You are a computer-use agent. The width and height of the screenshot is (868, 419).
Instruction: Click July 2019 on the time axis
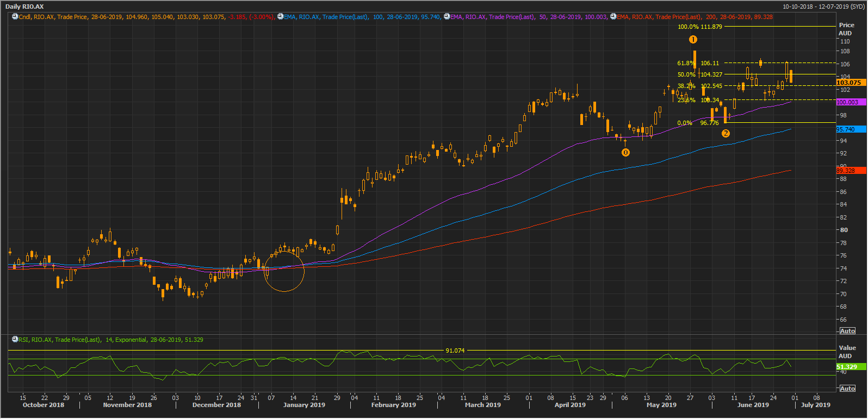click(816, 405)
